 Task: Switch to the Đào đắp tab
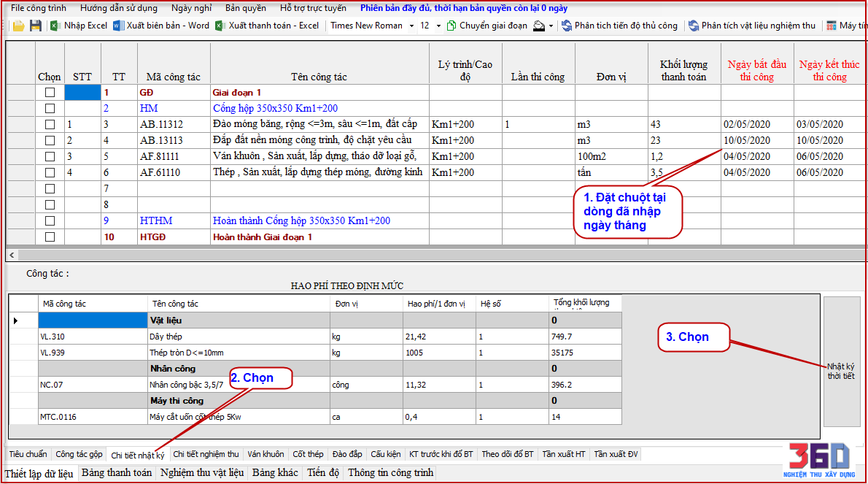(x=347, y=454)
